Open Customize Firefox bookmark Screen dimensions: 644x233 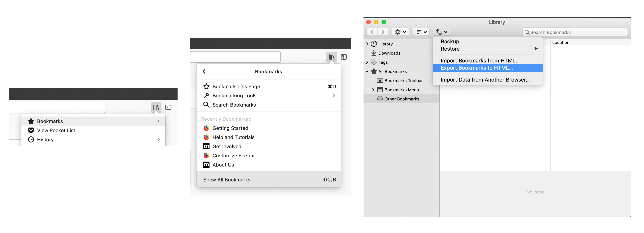(x=269, y=156)
